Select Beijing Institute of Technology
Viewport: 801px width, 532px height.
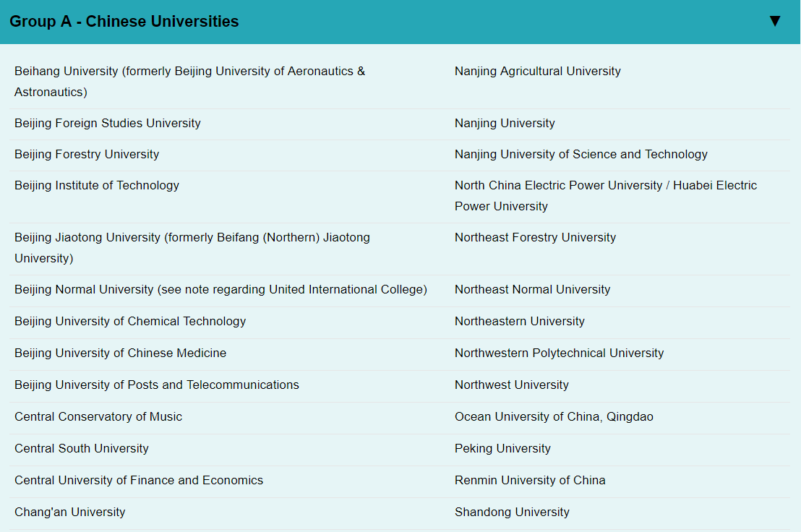point(97,185)
